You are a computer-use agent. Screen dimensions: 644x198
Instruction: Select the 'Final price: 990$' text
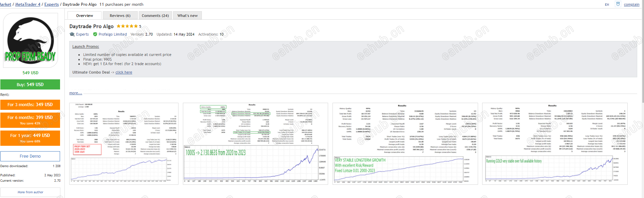[x=97, y=59]
